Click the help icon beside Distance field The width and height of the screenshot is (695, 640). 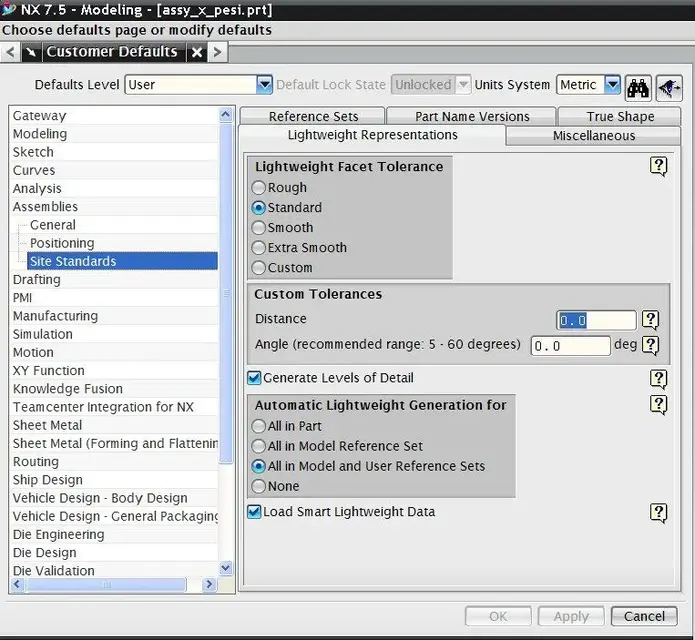click(x=650, y=320)
